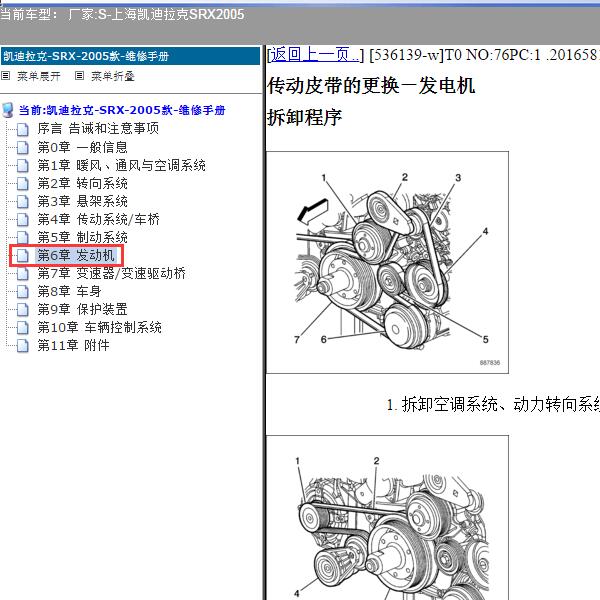Click the page icon beside 第10章 车辆控制系统
This screenshot has height=600, width=600.
(x=23, y=328)
